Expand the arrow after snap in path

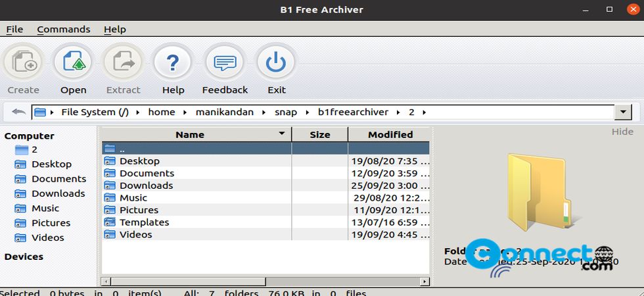click(x=308, y=112)
